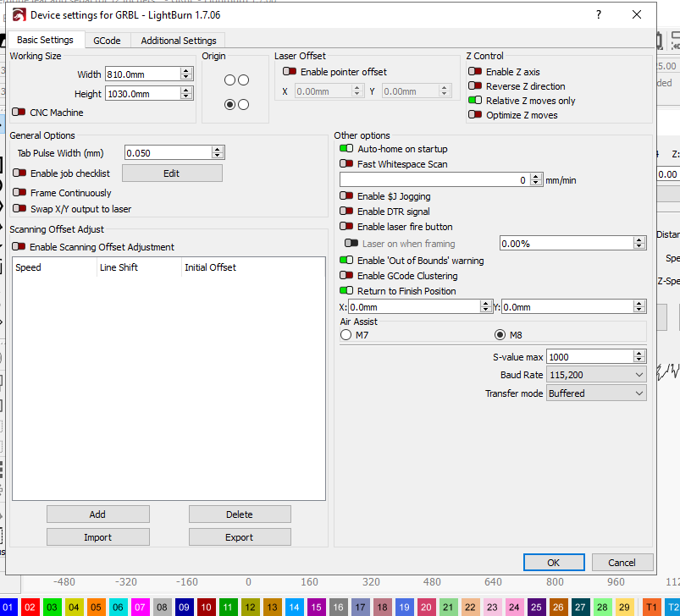Toggle Reverse Z direction
This screenshot has height=616, width=680.
pos(475,85)
